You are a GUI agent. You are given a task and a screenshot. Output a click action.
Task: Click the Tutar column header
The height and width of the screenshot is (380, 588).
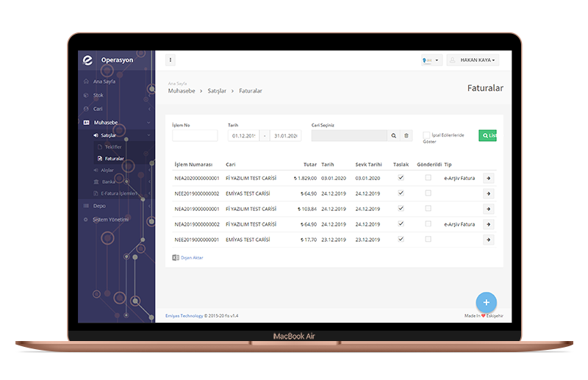(310, 165)
